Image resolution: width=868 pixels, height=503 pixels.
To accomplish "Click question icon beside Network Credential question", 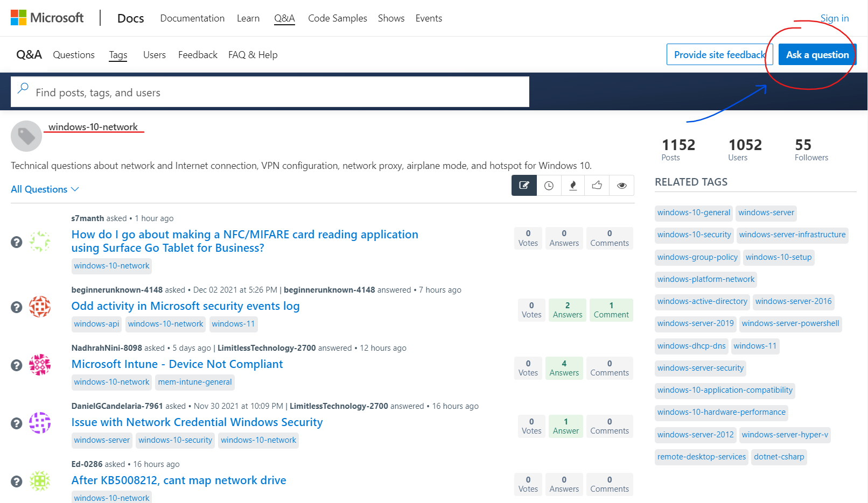I will tap(17, 423).
